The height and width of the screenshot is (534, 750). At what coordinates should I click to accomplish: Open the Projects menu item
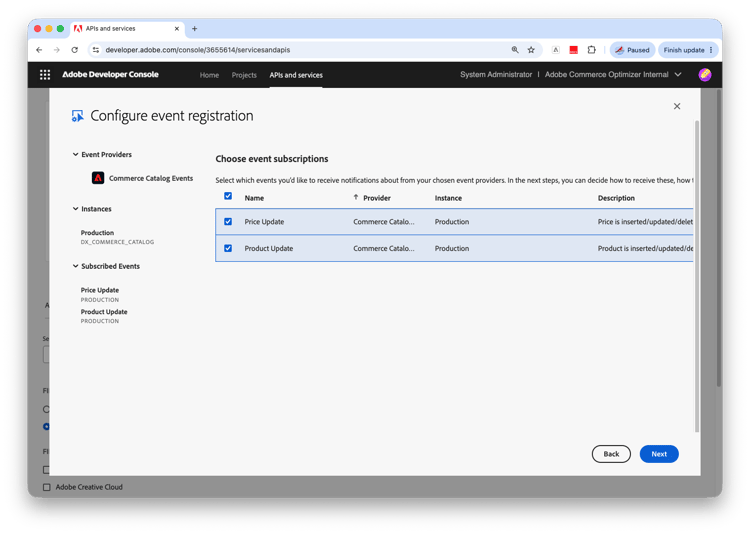click(244, 75)
